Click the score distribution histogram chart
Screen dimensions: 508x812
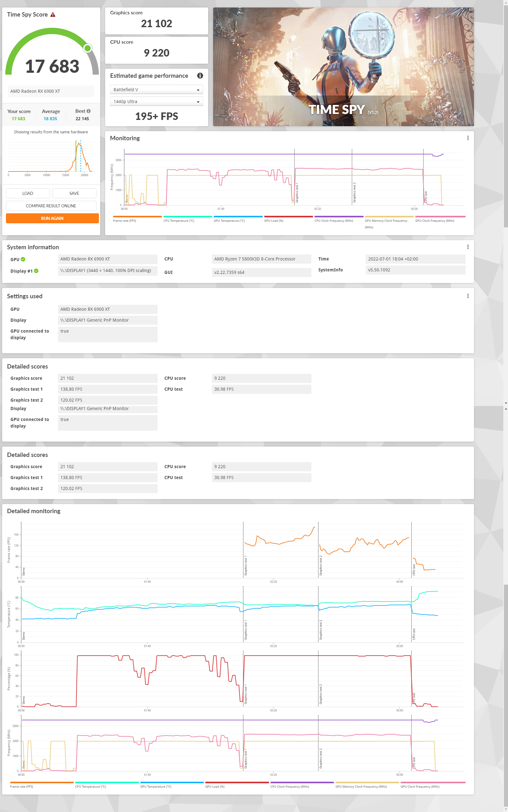(x=51, y=157)
